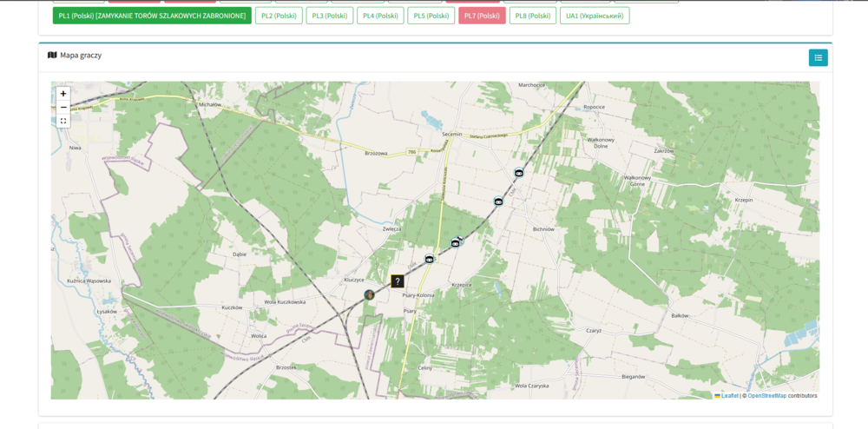868x429 pixels.
Task: Click the Dąbie label on map
Action: click(x=240, y=254)
